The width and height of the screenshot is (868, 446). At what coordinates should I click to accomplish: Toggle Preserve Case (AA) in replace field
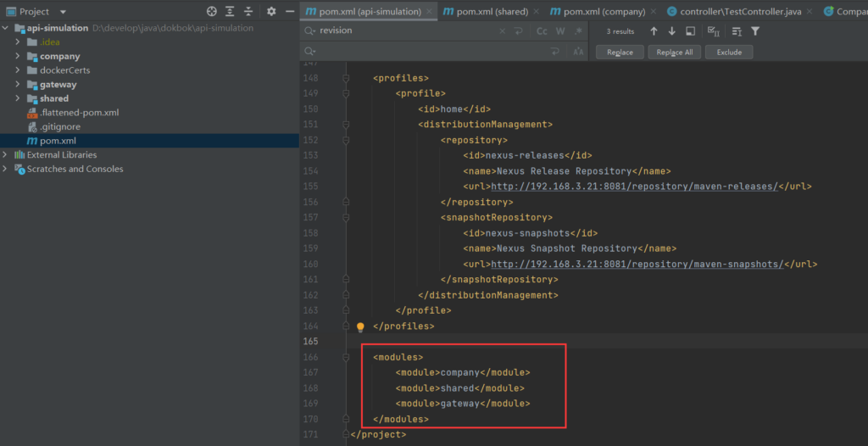578,52
